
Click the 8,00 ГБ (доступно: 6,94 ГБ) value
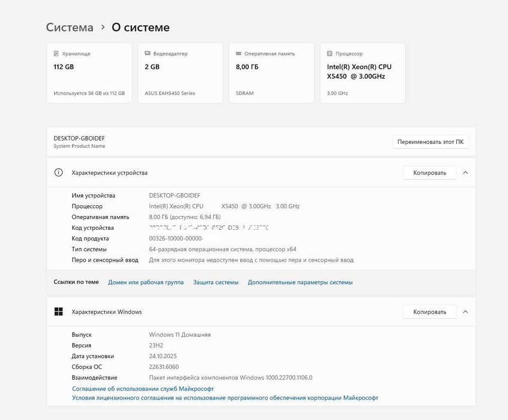point(185,217)
